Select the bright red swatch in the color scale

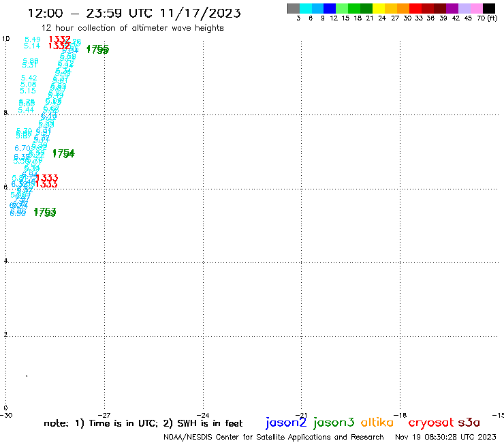click(415, 8)
